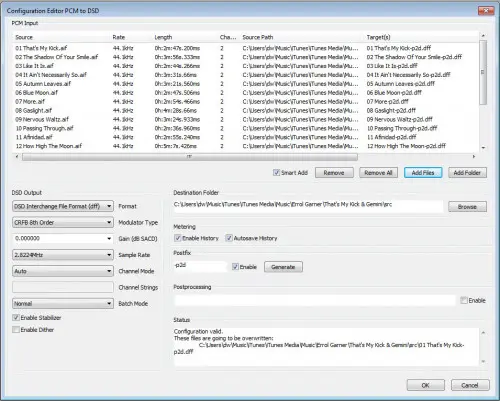Click target 05 Autumn Leaves-p2d.dff

coord(401,84)
